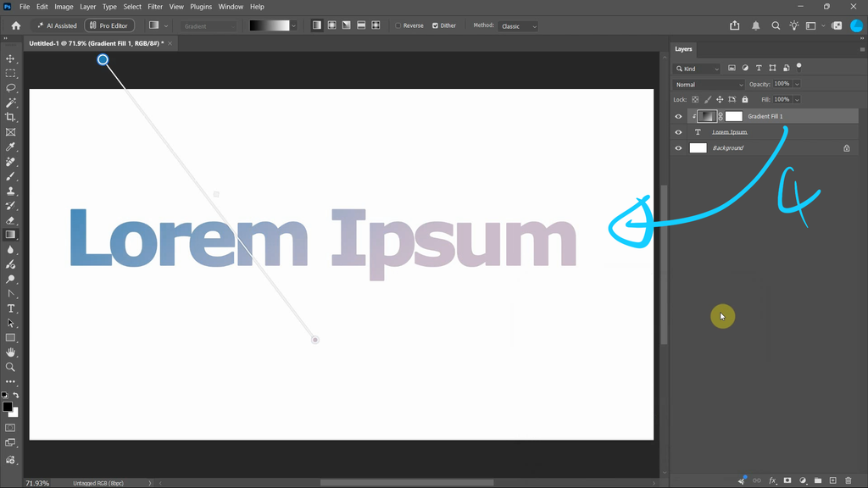This screenshot has width=868, height=488.
Task: Choose Reflected Gradient style
Action: [x=361, y=25]
